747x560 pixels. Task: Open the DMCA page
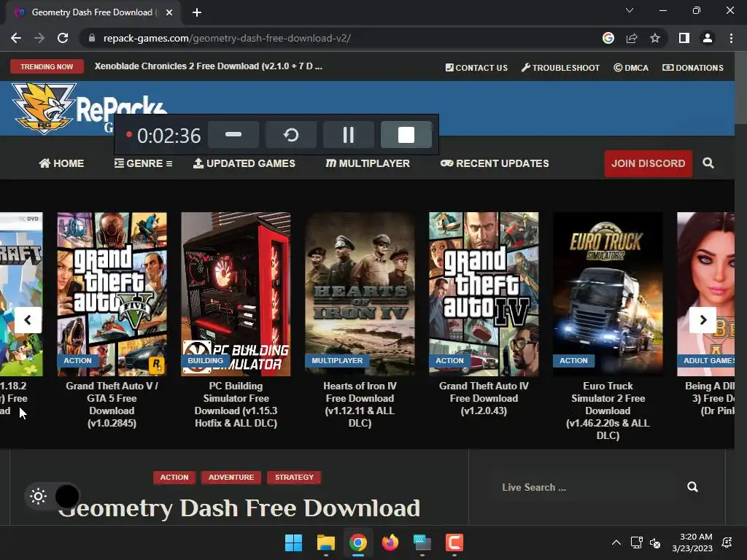tap(631, 68)
